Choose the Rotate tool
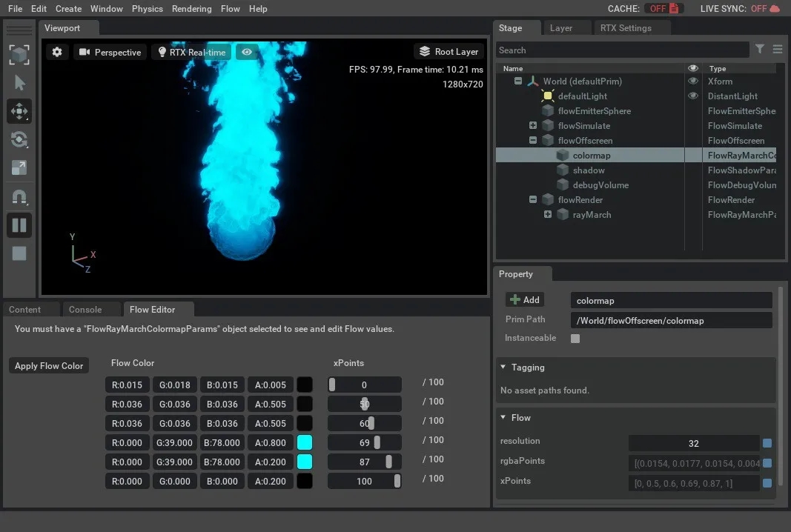This screenshot has width=791, height=532. (x=19, y=139)
